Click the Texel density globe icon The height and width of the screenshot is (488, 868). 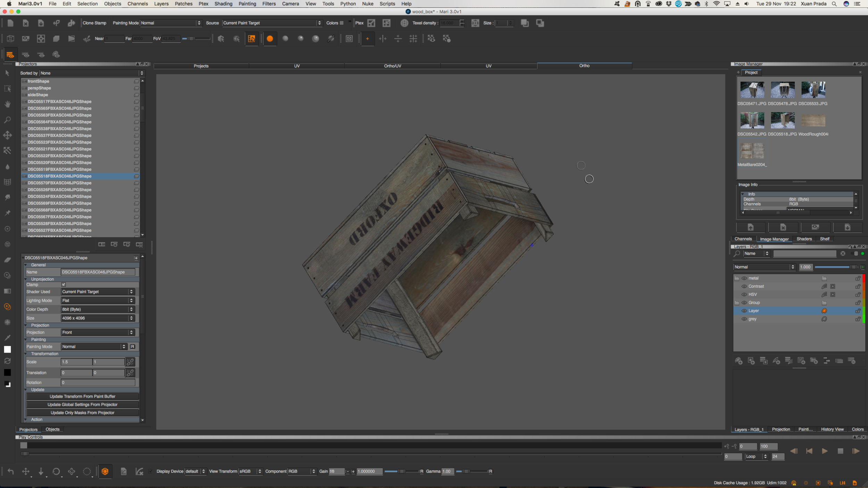point(404,23)
